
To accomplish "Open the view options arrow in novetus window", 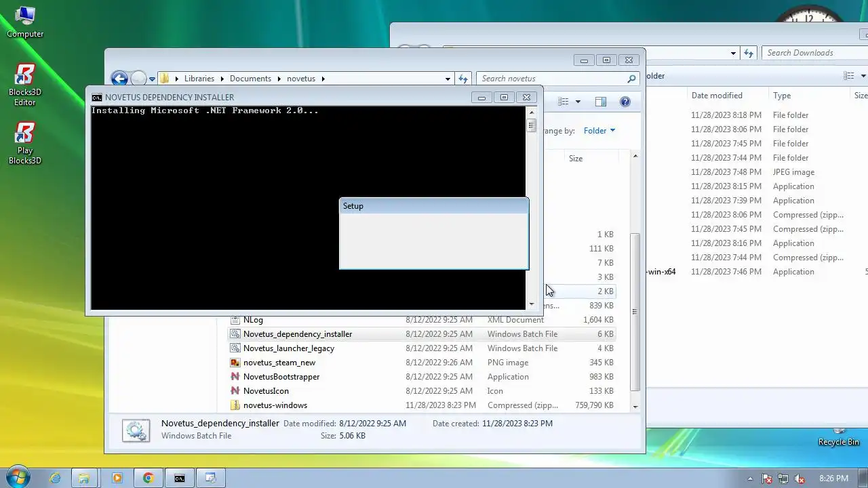I will (x=578, y=102).
